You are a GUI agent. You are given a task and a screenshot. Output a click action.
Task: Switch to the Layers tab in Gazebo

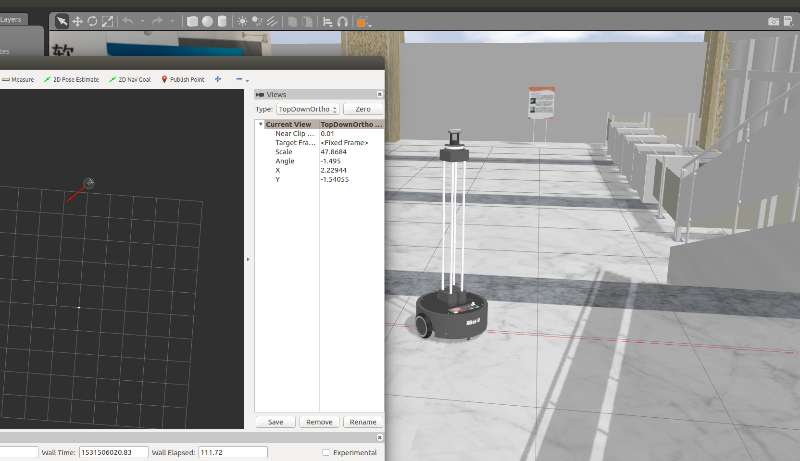point(12,19)
